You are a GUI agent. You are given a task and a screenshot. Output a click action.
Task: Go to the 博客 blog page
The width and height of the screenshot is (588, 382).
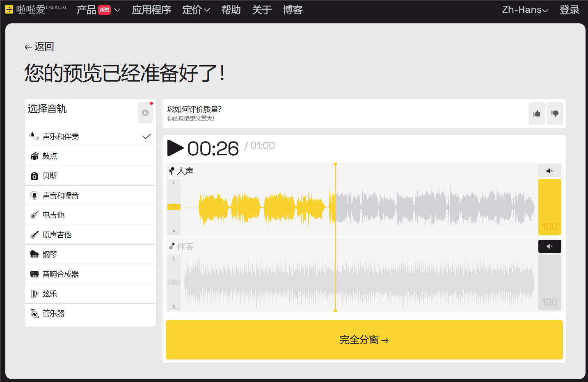pos(293,10)
